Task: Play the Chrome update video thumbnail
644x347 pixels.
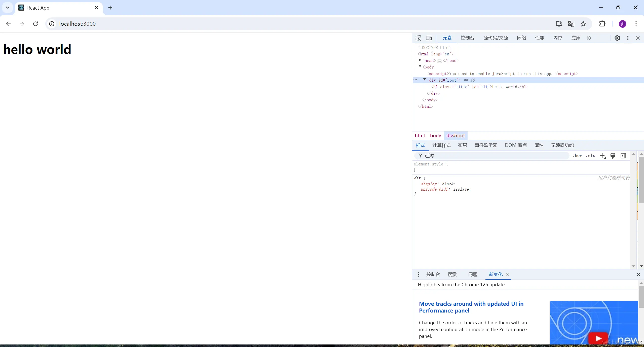Action: (598, 338)
